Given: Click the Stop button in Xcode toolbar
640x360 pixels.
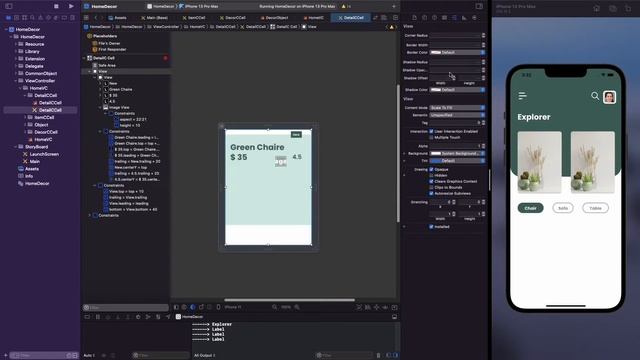Looking at the screenshot, I should point(56,6).
